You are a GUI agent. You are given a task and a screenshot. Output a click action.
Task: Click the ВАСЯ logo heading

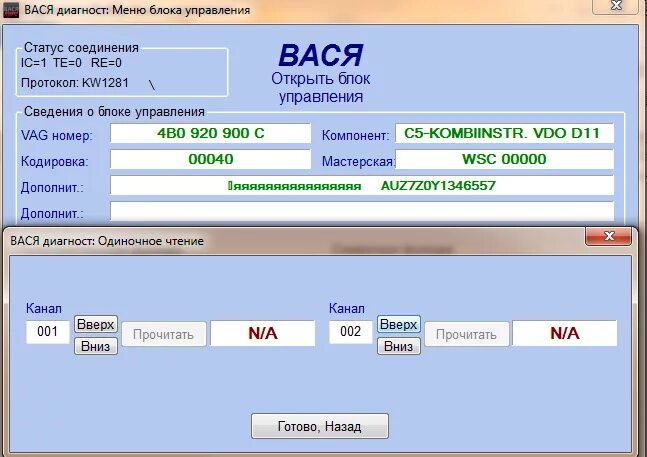(321, 55)
